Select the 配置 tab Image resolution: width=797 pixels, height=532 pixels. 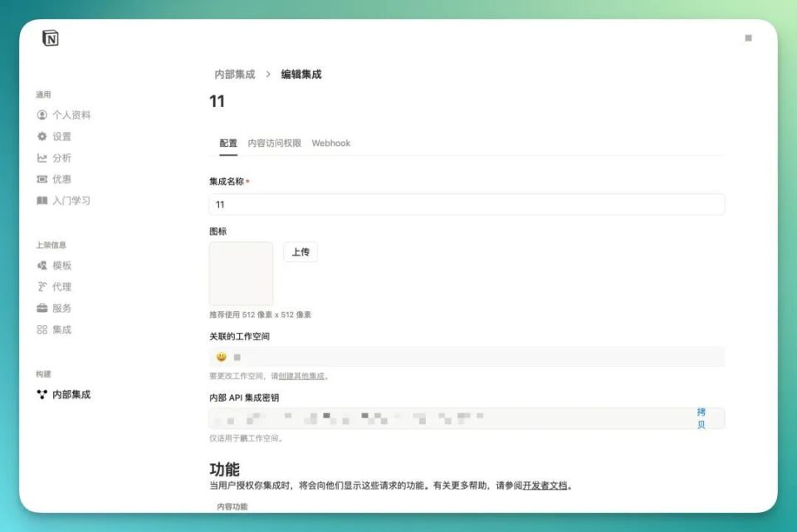(x=227, y=143)
